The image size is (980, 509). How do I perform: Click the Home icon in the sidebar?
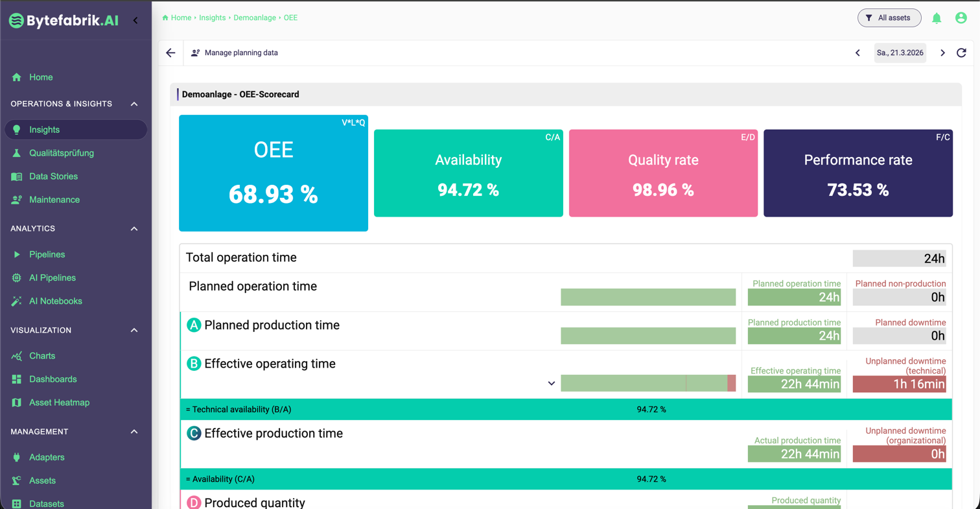coord(17,77)
